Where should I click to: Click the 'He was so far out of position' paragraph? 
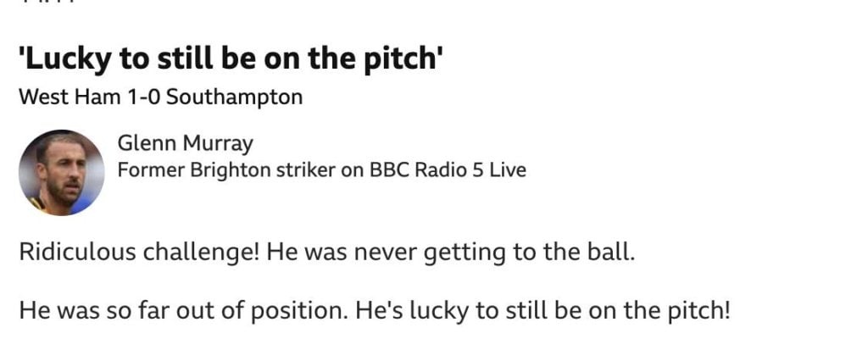(x=375, y=311)
